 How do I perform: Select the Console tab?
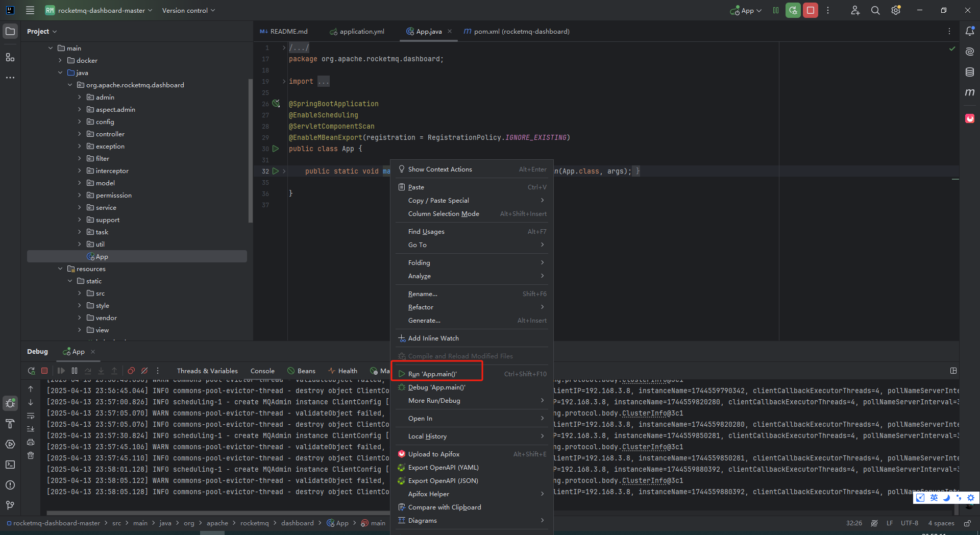(262, 371)
